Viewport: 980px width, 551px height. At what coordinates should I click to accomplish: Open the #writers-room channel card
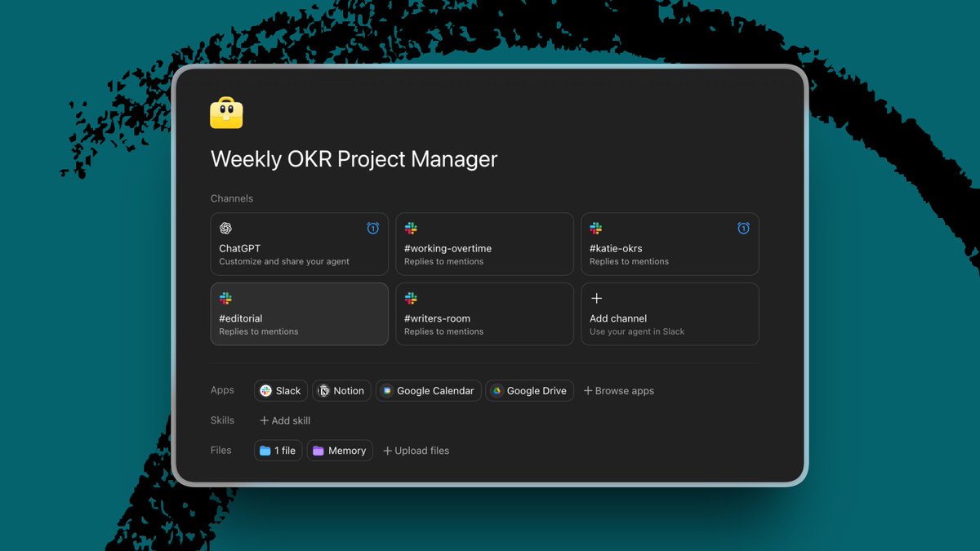point(484,314)
